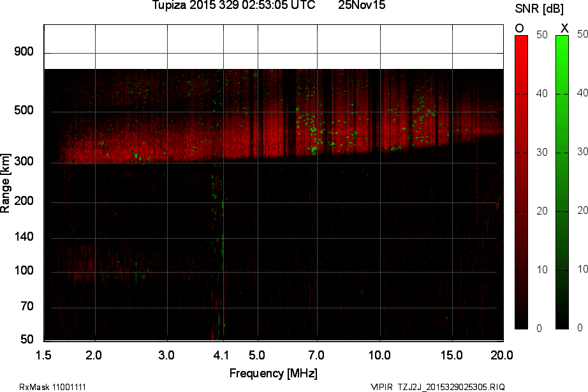Click the 10.0 tick on the frequency axis
Viewport: 588px width, 392px height.
tap(380, 354)
